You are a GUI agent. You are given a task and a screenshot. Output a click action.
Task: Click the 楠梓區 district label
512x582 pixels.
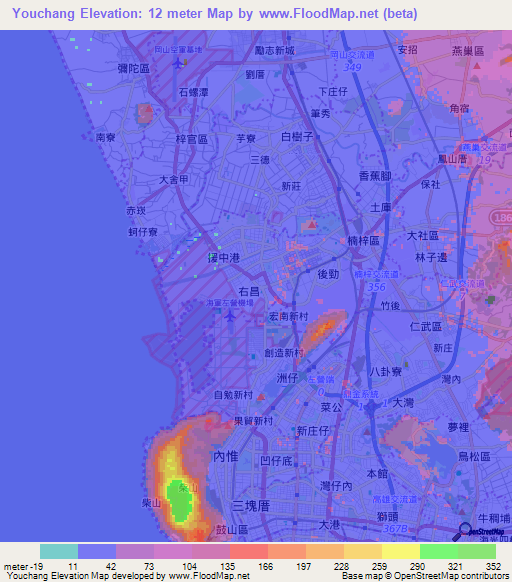(x=363, y=241)
